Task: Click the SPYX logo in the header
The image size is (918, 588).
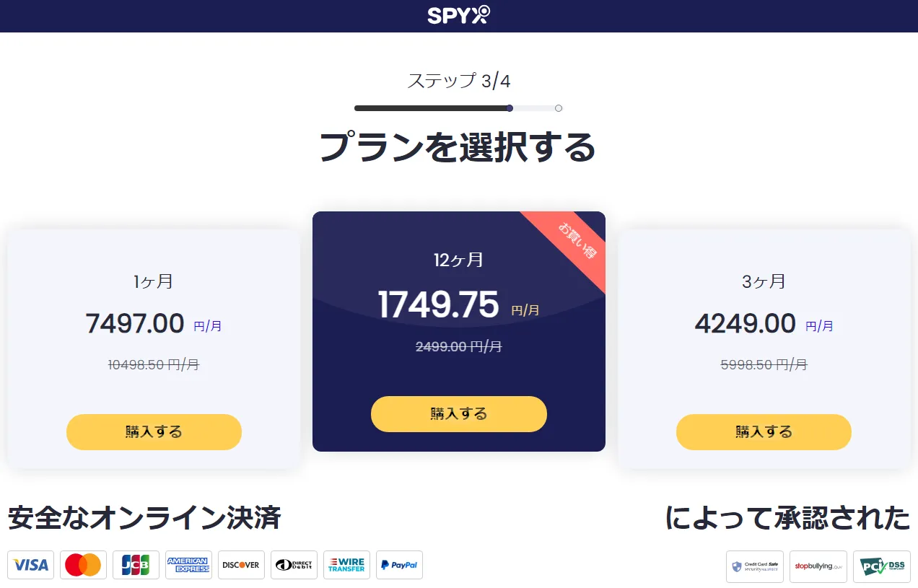Action: coord(459,15)
